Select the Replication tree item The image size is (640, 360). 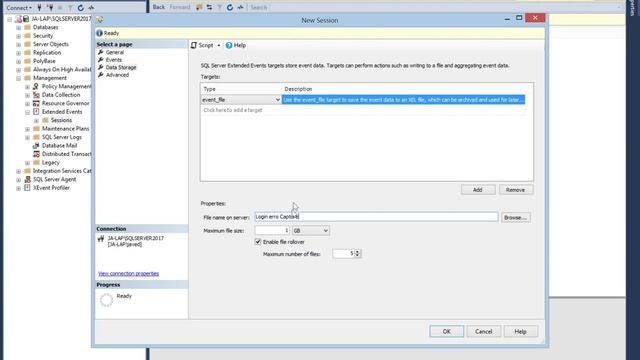(x=47, y=53)
